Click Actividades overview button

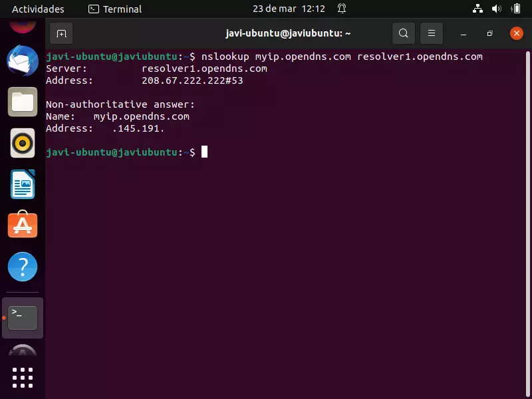point(38,9)
